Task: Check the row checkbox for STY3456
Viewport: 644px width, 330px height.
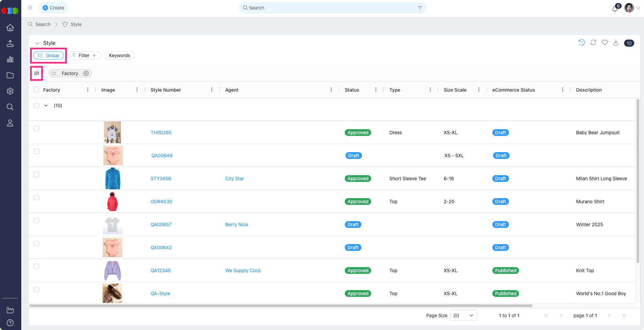Action: [x=36, y=174]
